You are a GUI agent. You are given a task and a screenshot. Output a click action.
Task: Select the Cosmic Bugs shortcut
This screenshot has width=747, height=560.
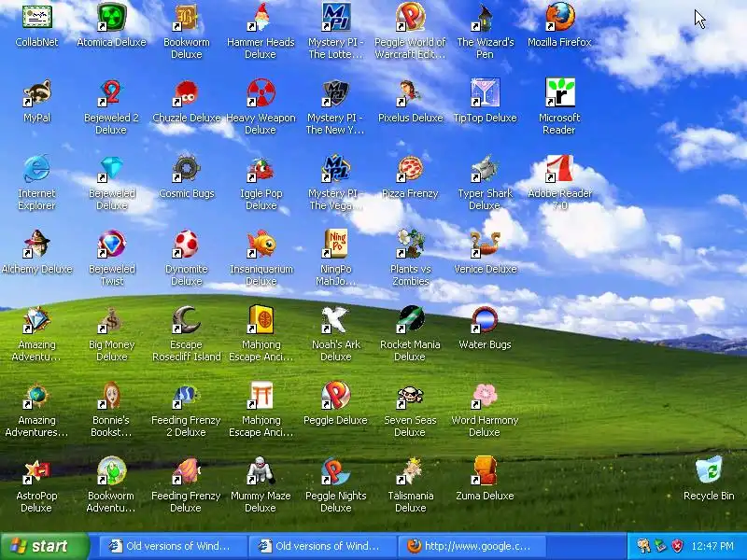point(186,169)
